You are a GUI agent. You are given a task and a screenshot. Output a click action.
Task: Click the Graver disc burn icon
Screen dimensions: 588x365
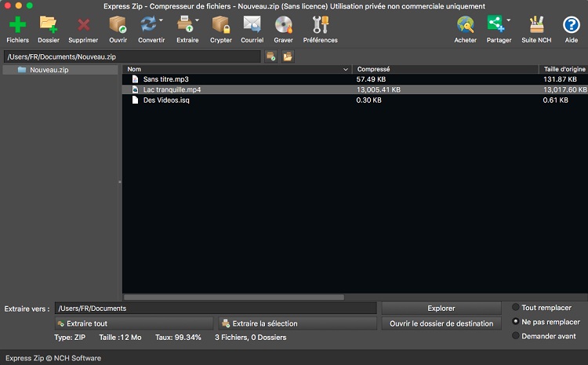pos(283,25)
